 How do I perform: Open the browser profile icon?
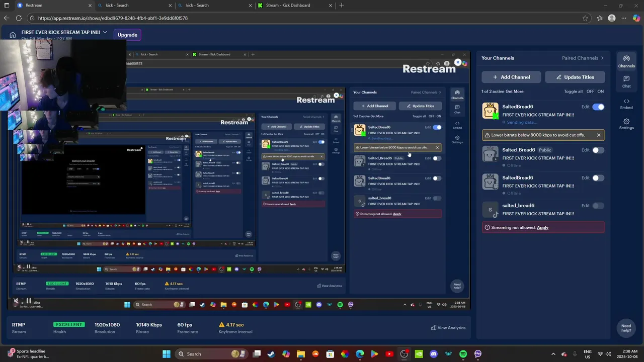[612, 18]
